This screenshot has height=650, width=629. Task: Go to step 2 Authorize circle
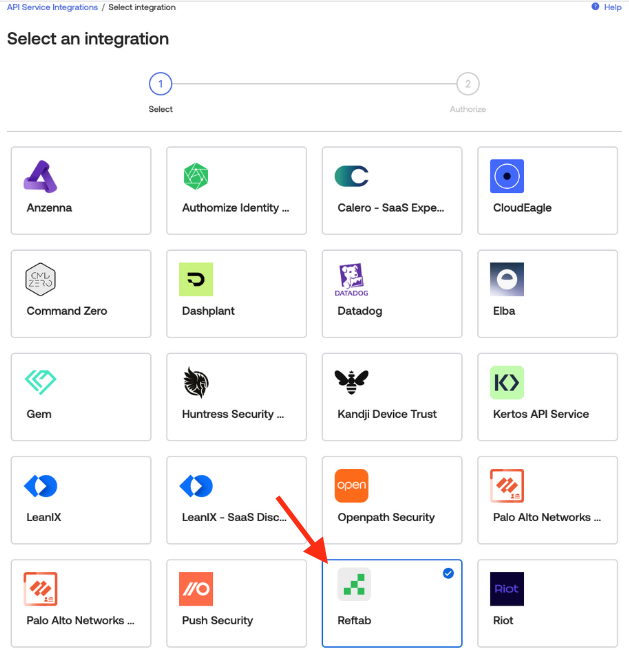click(467, 84)
